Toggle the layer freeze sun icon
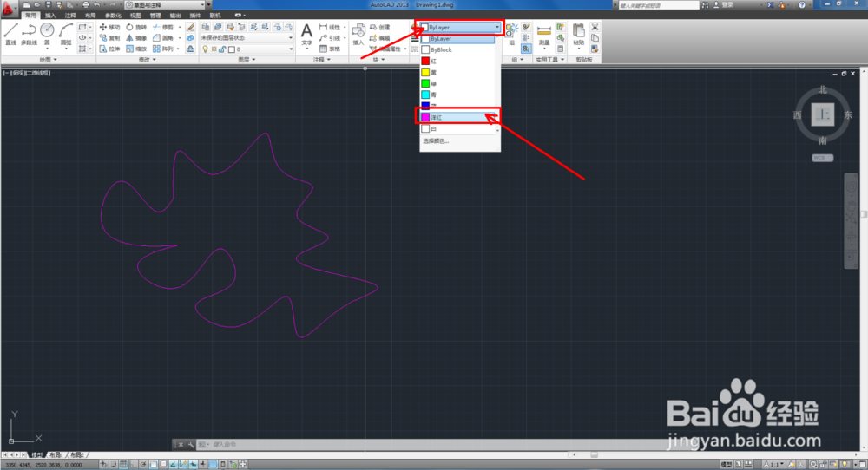The width and height of the screenshot is (868, 470). point(214,49)
